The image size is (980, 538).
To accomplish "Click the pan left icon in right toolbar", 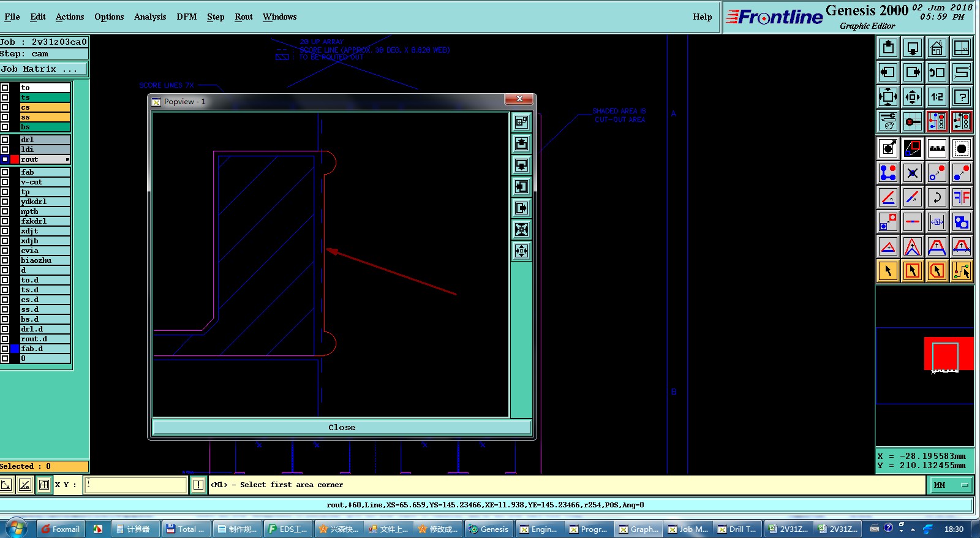I will click(888, 72).
